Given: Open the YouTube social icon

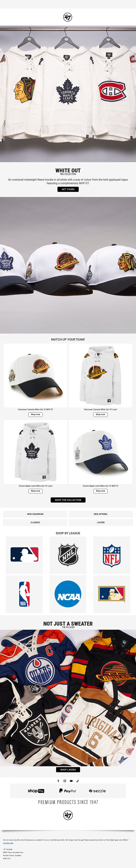Looking at the screenshot, I should (x=71, y=781).
